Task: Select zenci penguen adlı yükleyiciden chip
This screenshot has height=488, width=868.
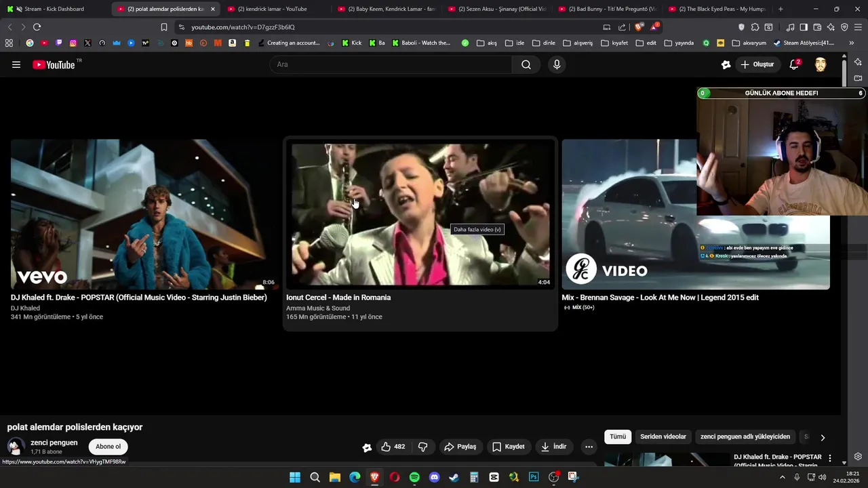Action: click(745, 437)
